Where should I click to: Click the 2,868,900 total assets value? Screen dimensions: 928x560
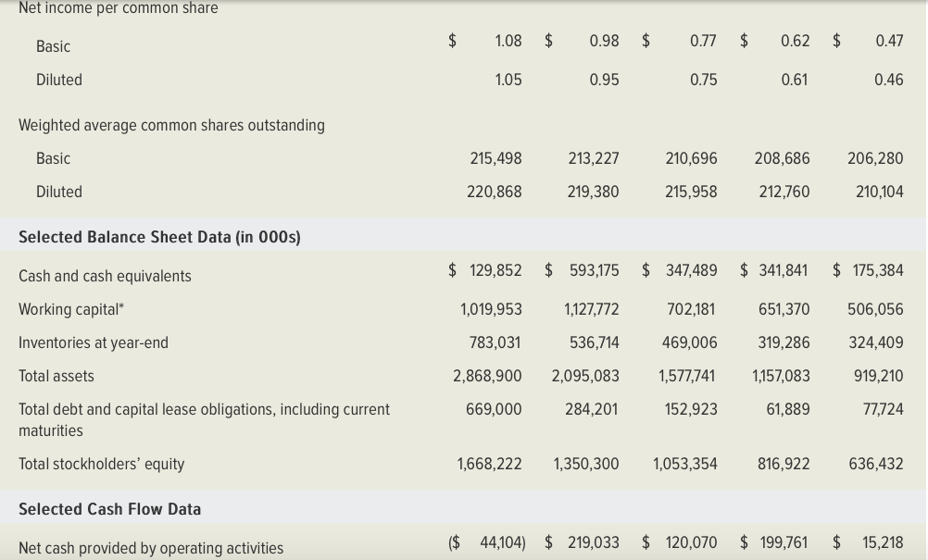click(488, 376)
